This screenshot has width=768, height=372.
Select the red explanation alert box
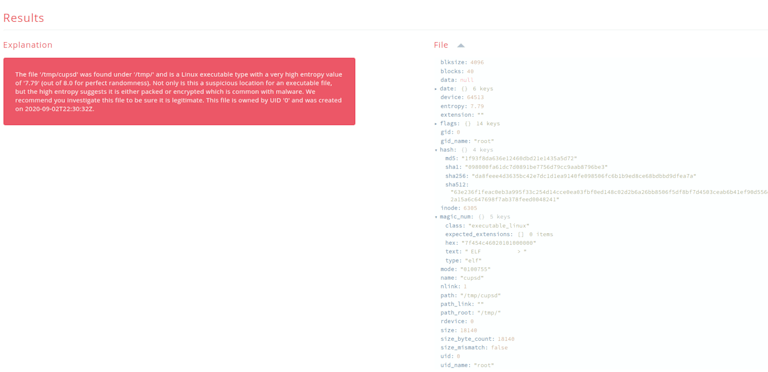179,92
